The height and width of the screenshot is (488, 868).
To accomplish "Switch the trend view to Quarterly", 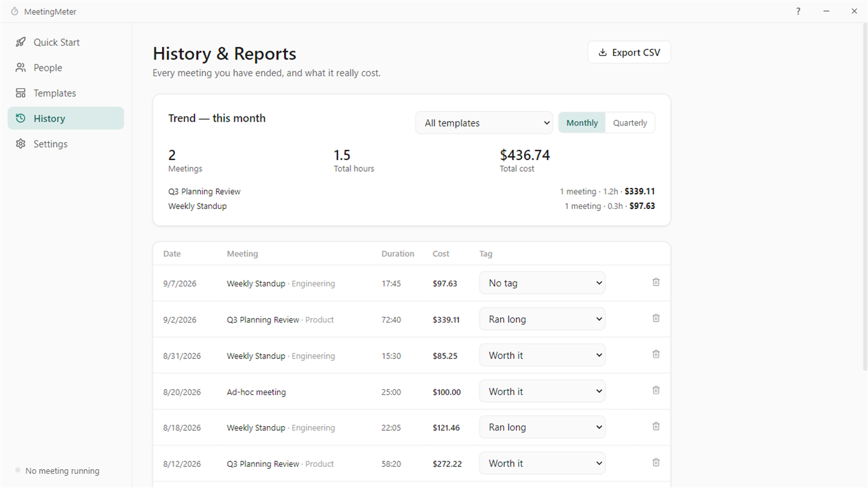I will click(x=630, y=123).
